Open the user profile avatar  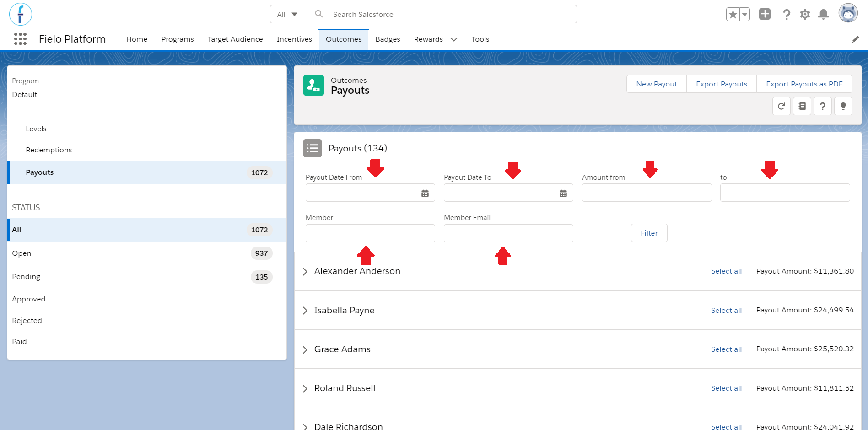tap(848, 13)
